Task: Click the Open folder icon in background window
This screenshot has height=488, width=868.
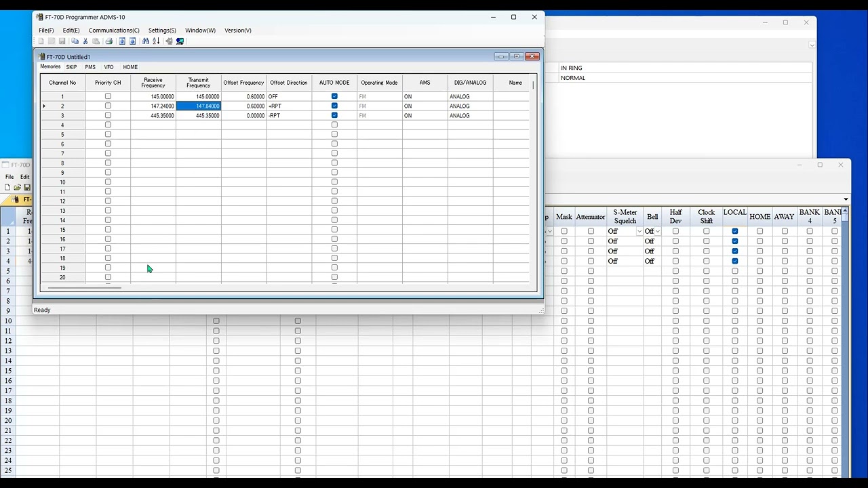Action: (x=17, y=188)
